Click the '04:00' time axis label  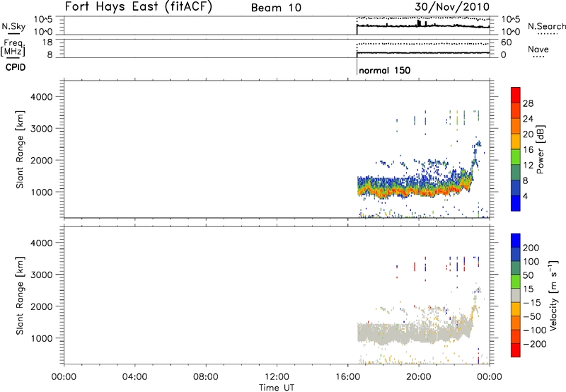pyautogui.click(x=134, y=376)
